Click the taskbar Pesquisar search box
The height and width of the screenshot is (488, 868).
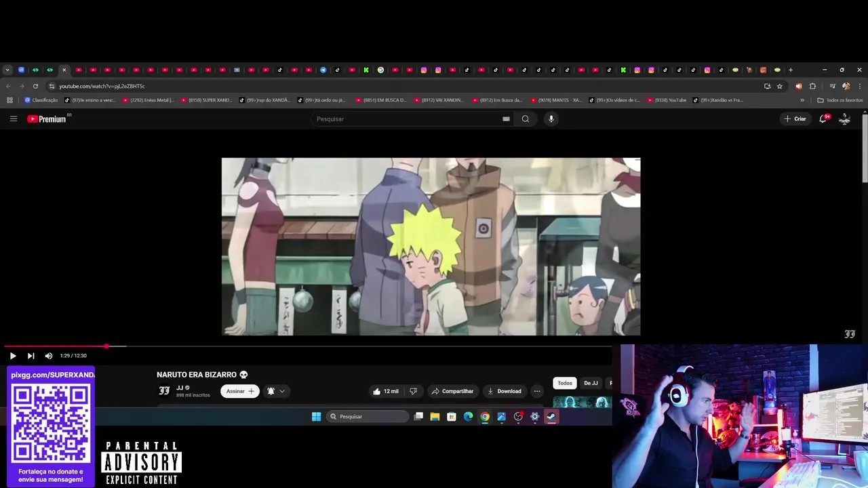coord(368,417)
